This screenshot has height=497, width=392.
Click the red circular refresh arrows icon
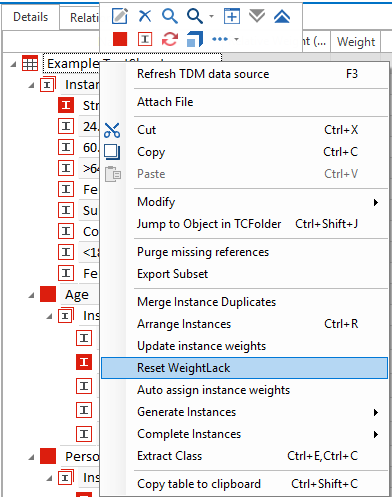click(x=170, y=39)
